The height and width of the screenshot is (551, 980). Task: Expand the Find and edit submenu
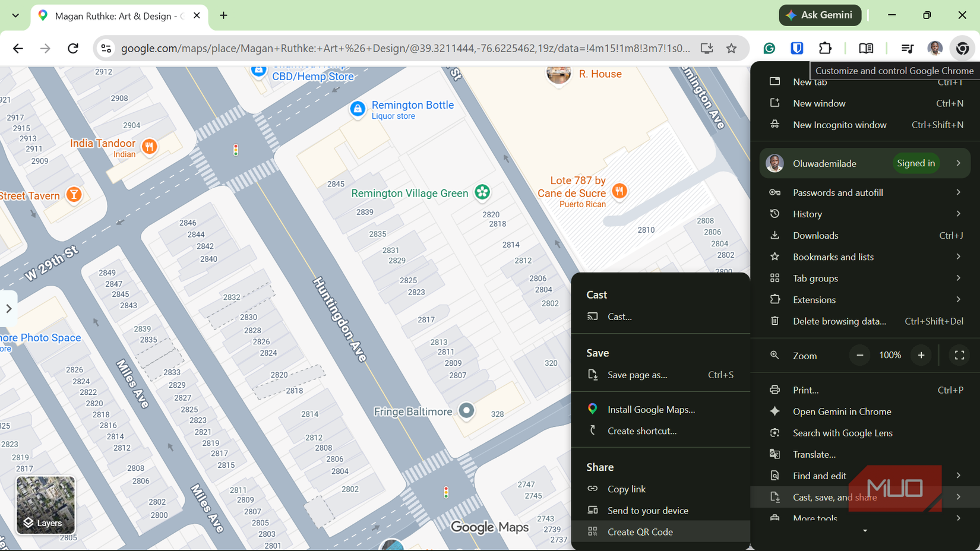point(865,476)
